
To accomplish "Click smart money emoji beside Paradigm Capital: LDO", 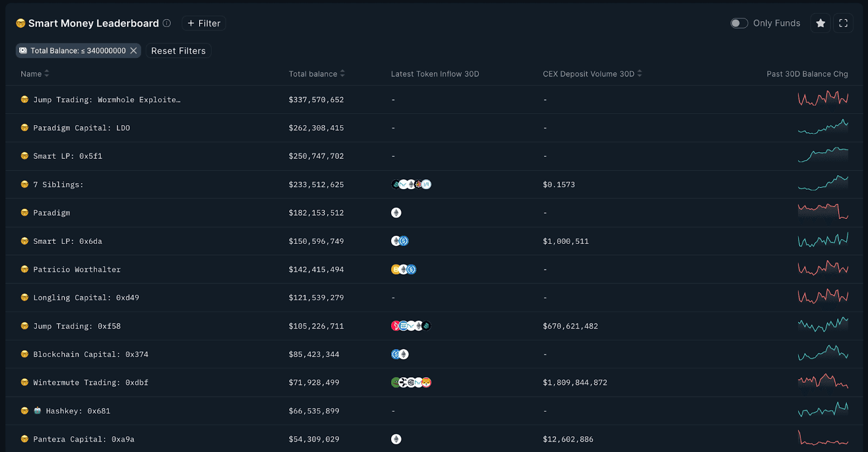I will pos(24,128).
